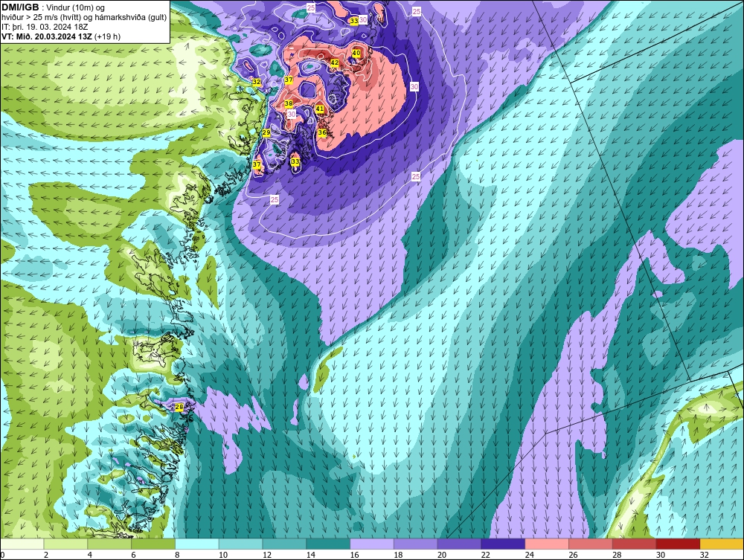Screen dimensions: 744x560
Task: Pick the 8–10 m/s pale cyan legend swatch
Action: click(197, 544)
